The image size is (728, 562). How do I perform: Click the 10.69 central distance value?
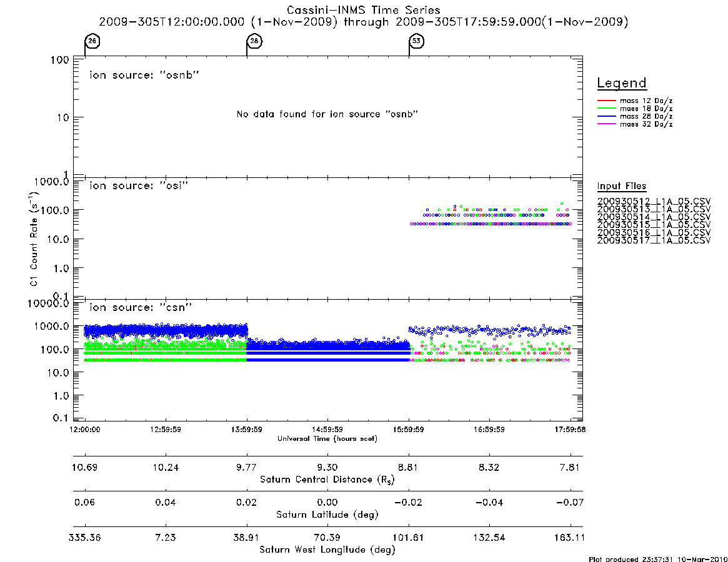point(85,467)
